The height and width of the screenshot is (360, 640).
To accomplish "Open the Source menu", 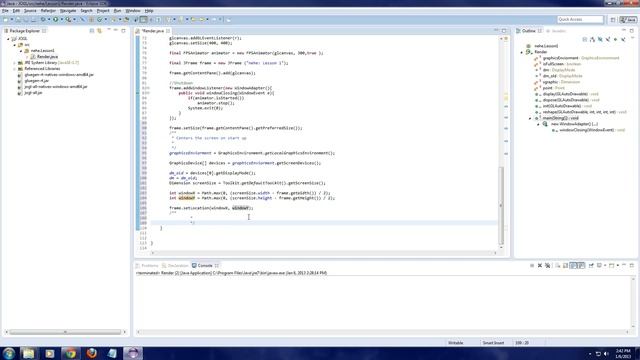I will (30, 11).
